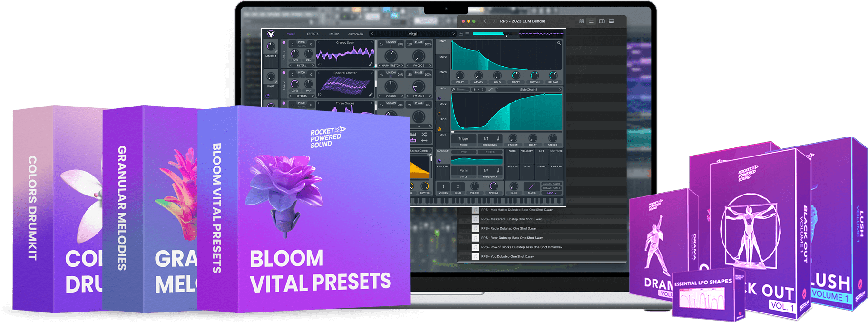
Task: Click the Random 1/4 frequency note icon
Action: coord(498,170)
